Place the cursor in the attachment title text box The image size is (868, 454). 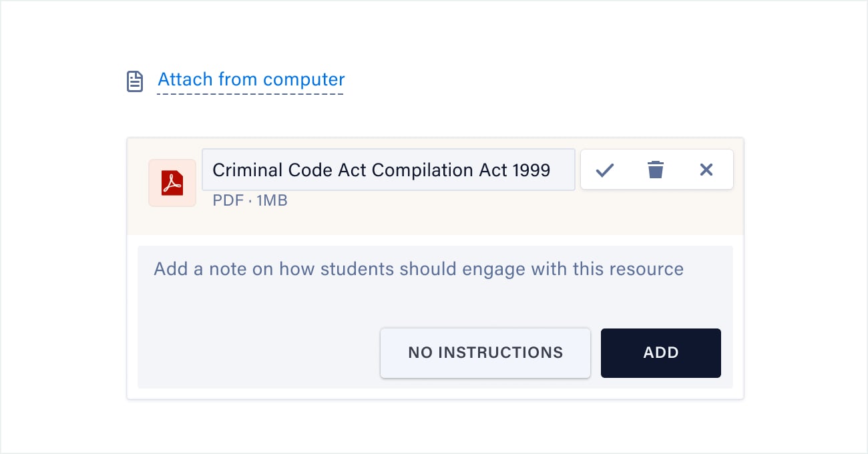(388, 170)
